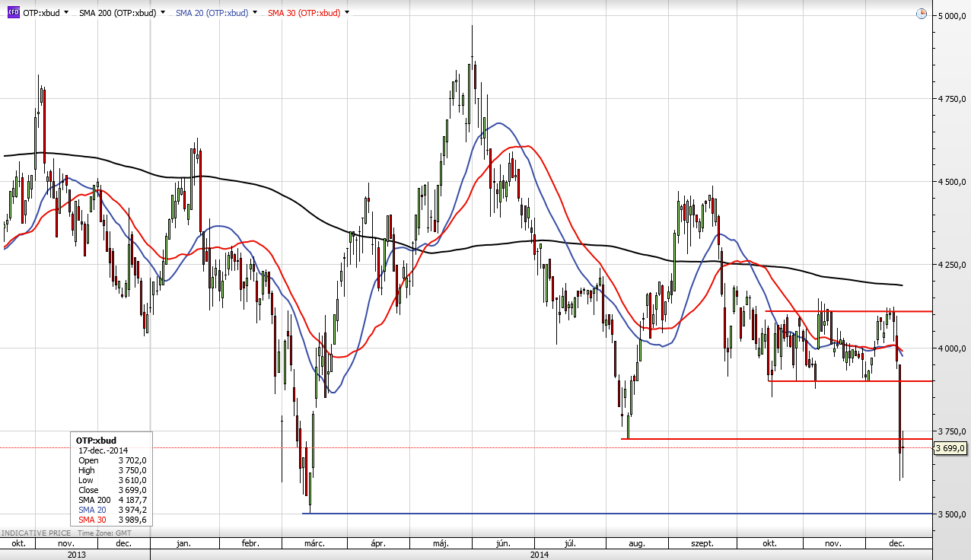Click the red SMA 30 (OTP:xbud) legend label

pyautogui.click(x=304, y=13)
